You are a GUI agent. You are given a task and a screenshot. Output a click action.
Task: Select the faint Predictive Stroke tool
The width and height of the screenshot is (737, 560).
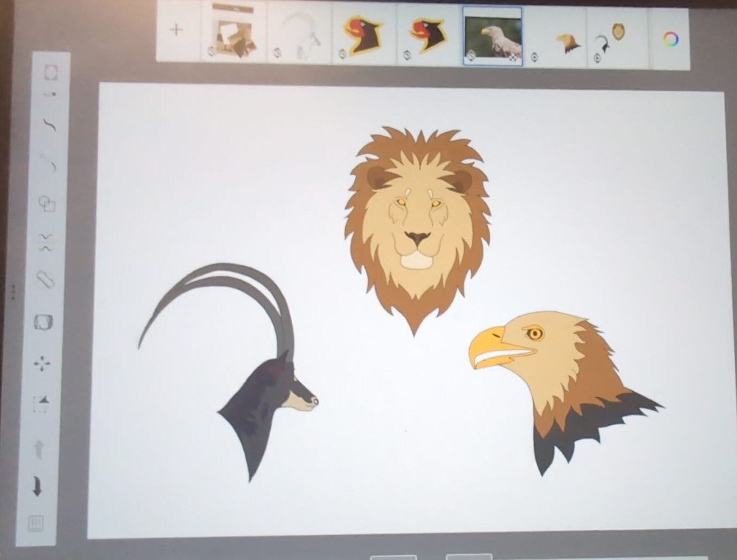click(x=49, y=162)
